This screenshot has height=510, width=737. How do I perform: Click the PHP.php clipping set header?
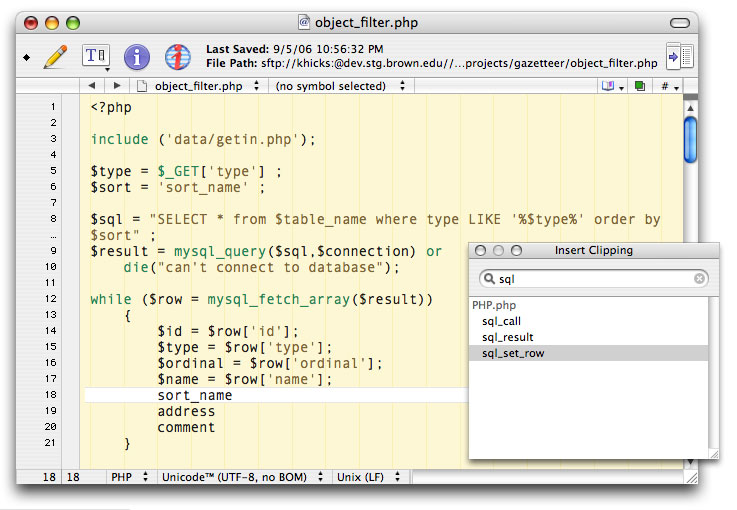[x=494, y=305]
